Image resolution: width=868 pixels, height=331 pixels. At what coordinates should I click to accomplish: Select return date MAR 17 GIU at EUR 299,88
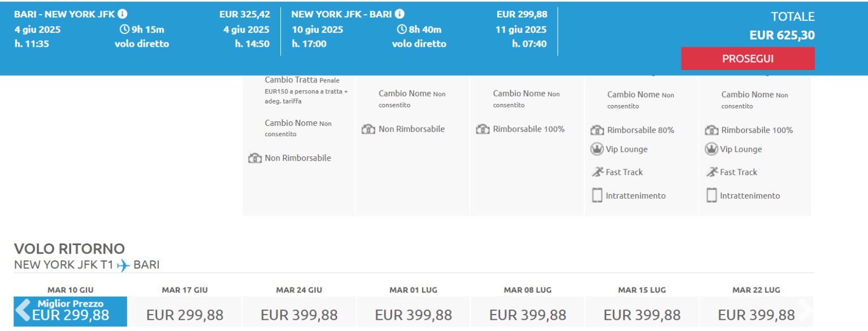185,306
